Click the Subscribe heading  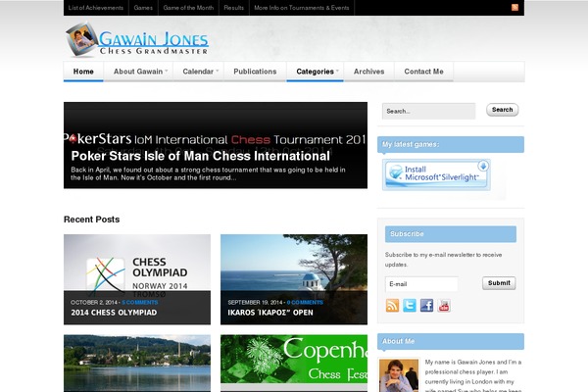click(x=407, y=233)
